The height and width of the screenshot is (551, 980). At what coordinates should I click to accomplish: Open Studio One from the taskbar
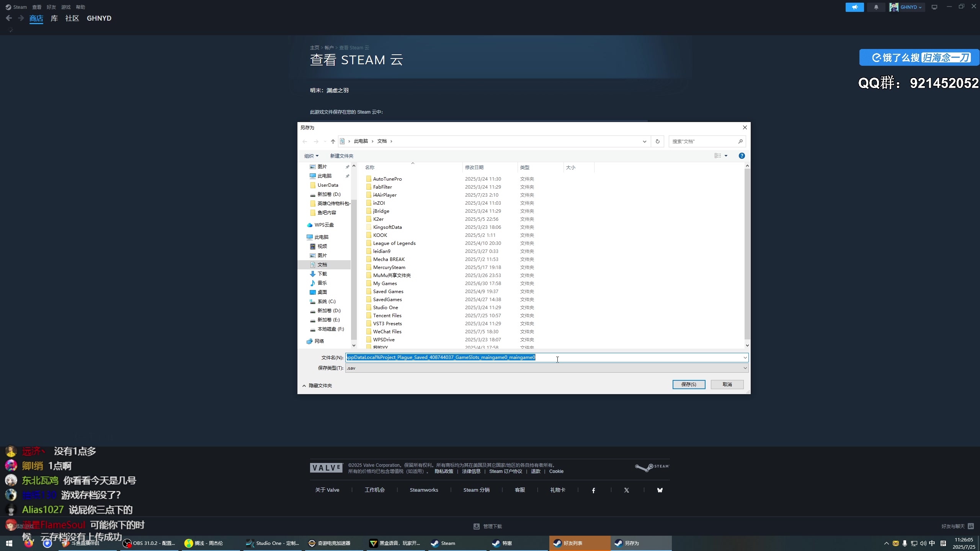273,543
